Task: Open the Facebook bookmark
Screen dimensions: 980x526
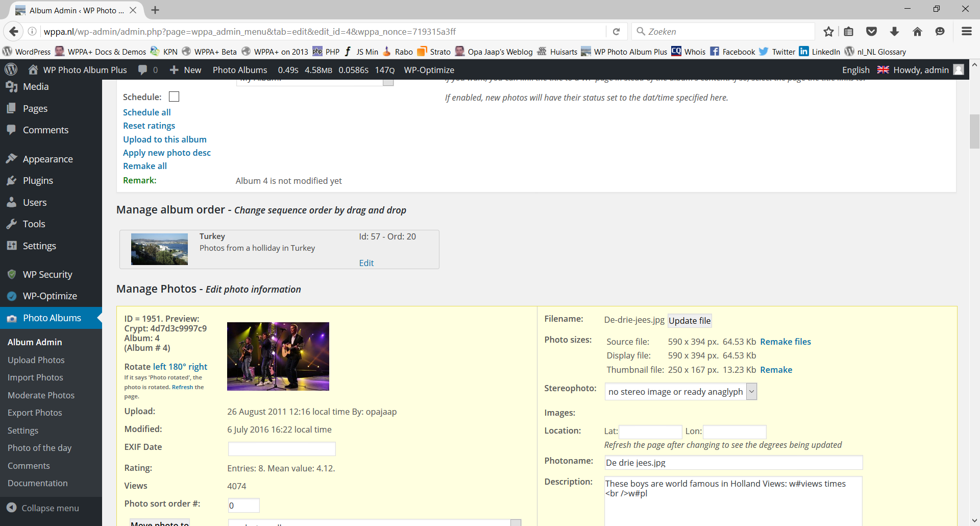Action: 732,52
